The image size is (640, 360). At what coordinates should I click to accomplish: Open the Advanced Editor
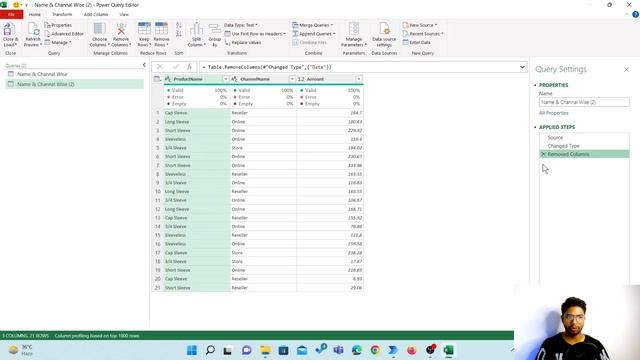(64, 34)
